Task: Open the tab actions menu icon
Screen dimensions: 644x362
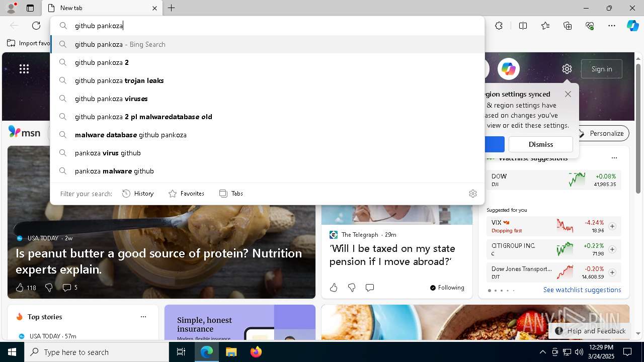Action: pyautogui.click(x=30, y=8)
